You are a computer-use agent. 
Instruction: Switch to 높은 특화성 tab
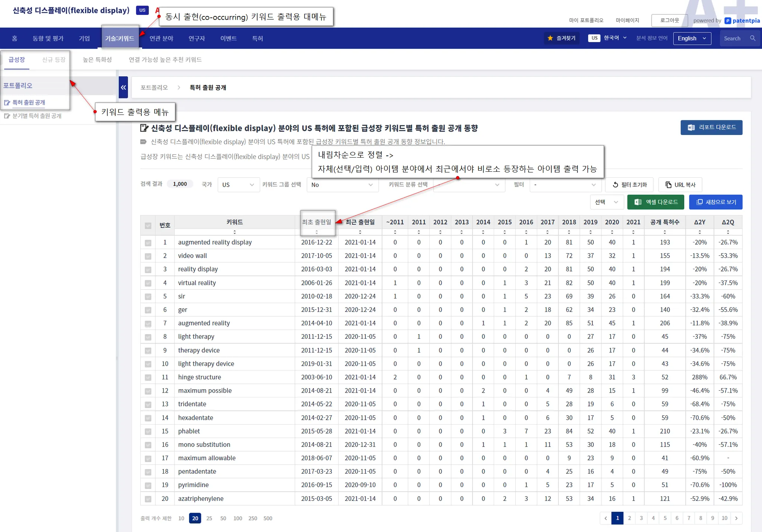click(97, 59)
